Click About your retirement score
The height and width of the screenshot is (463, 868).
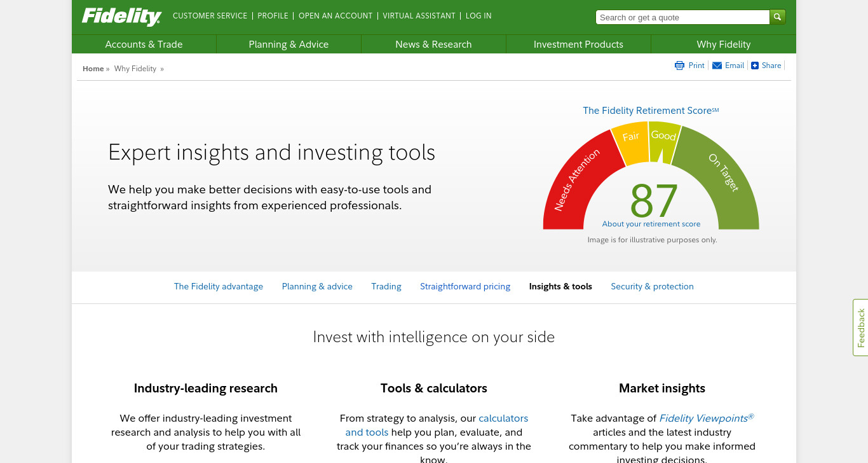pyautogui.click(x=651, y=224)
